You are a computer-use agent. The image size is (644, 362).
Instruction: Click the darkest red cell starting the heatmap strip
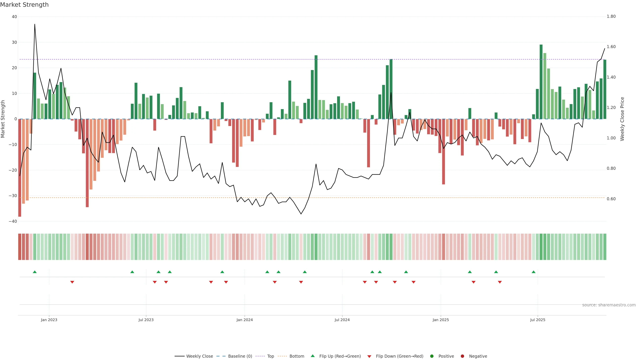pyautogui.click(x=19, y=247)
